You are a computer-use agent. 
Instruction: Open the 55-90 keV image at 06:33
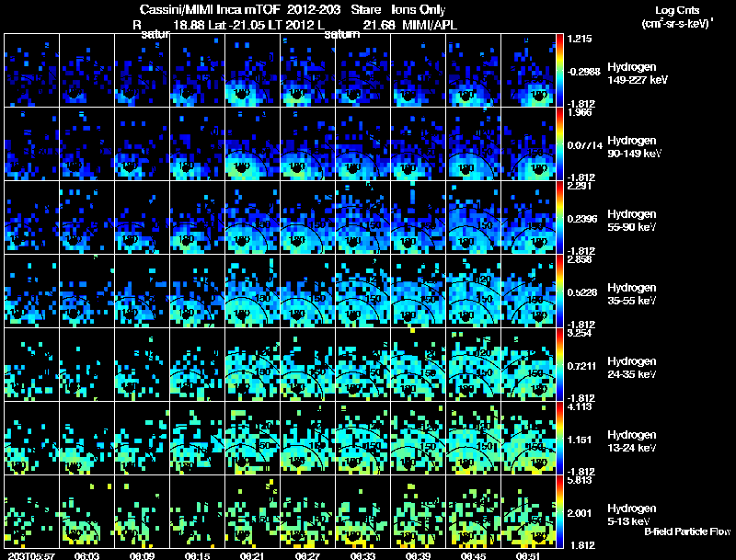click(362, 218)
